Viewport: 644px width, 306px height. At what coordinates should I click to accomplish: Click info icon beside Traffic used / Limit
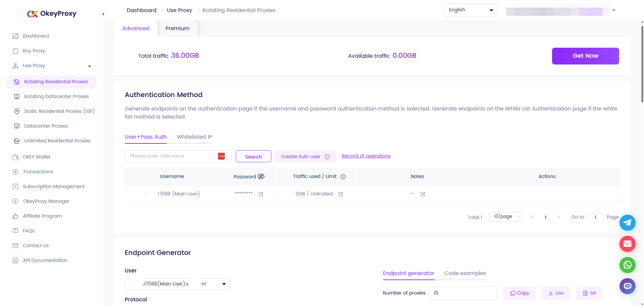pyautogui.click(x=343, y=177)
